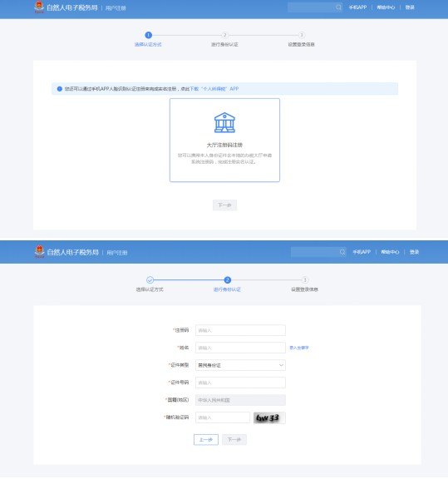Click the 下载个人所得税APP link in banner
The height and width of the screenshot is (479, 448).
pyautogui.click(x=214, y=89)
